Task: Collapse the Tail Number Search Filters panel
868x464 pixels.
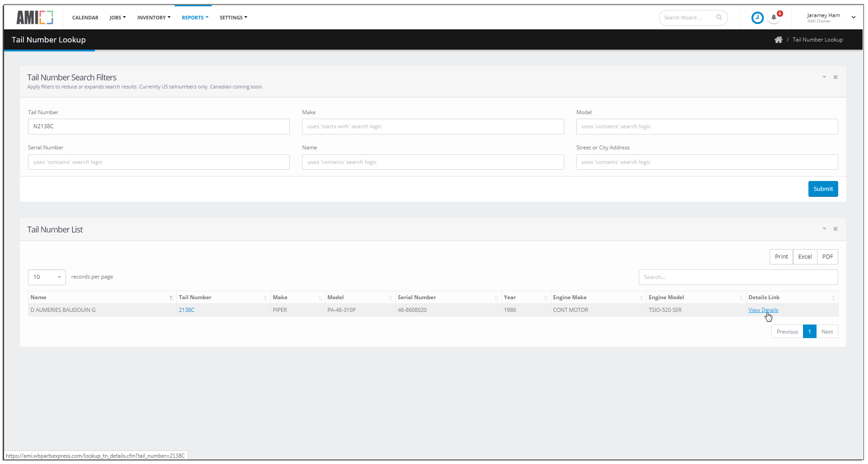Action: pyautogui.click(x=824, y=77)
